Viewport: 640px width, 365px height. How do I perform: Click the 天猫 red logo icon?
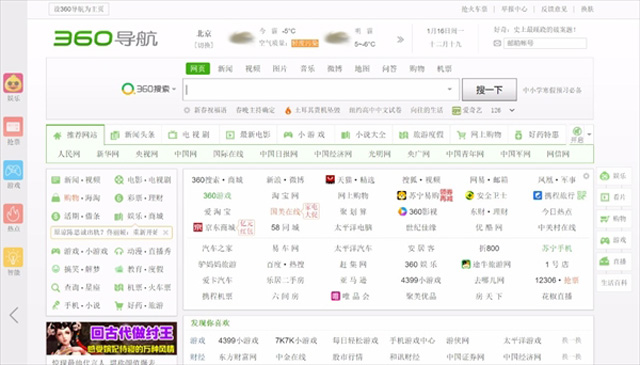(330, 179)
